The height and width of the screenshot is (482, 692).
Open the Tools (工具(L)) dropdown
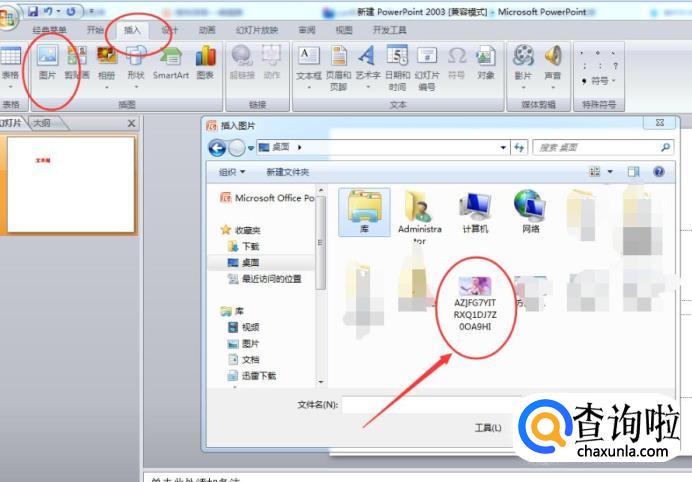[488, 428]
